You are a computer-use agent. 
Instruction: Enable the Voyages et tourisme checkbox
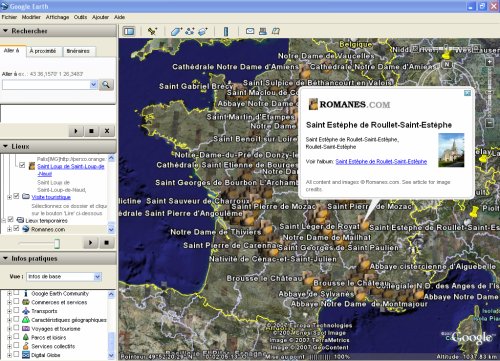click(x=16, y=328)
